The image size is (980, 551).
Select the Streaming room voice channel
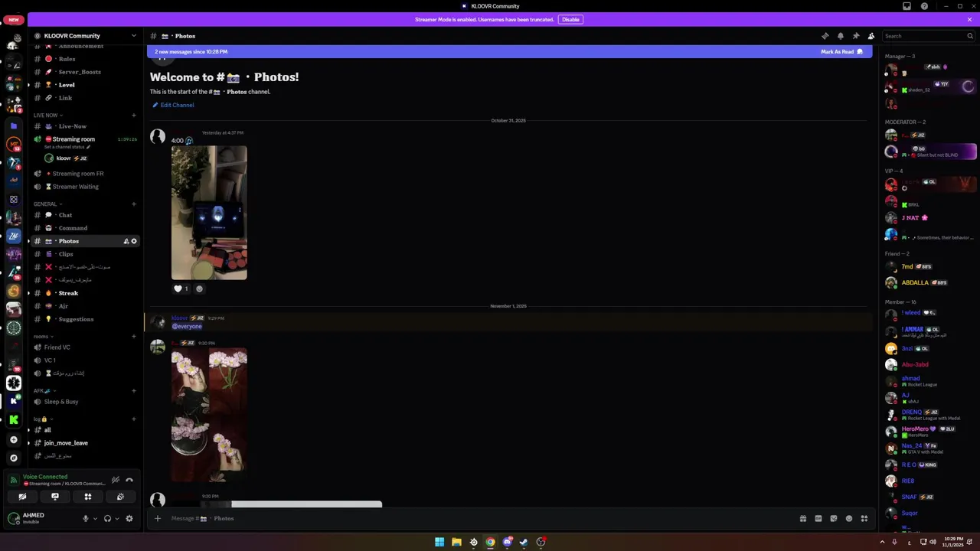(x=86, y=141)
